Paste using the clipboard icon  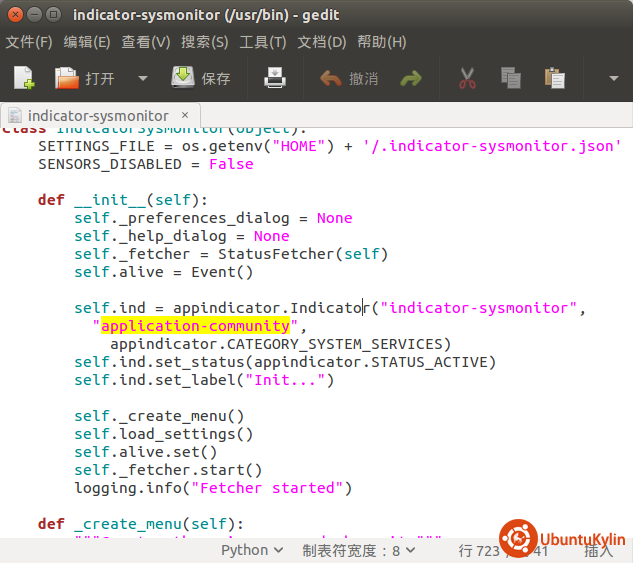click(554, 78)
